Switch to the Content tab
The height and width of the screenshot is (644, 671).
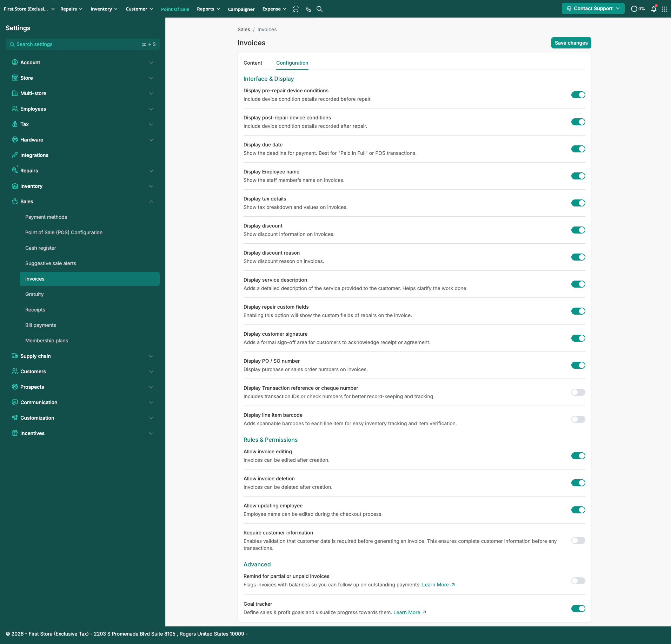[x=253, y=63]
